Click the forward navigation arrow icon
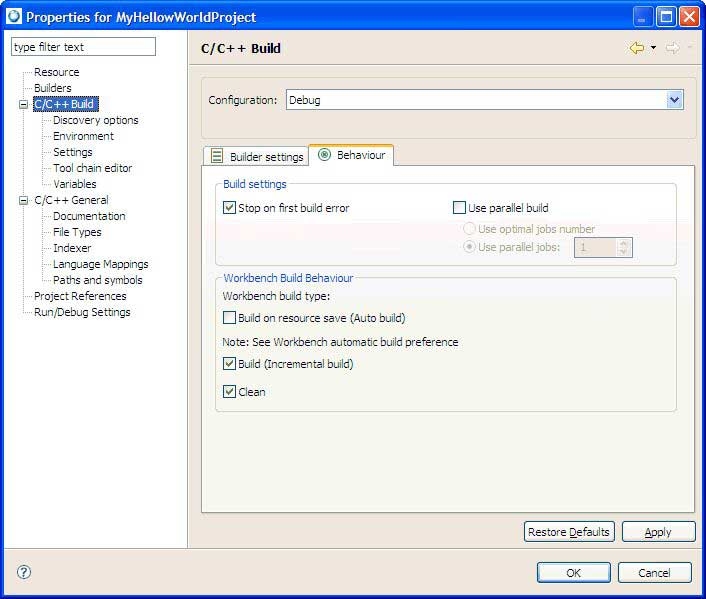Viewport: 706px width, 599px height. click(672, 48)
